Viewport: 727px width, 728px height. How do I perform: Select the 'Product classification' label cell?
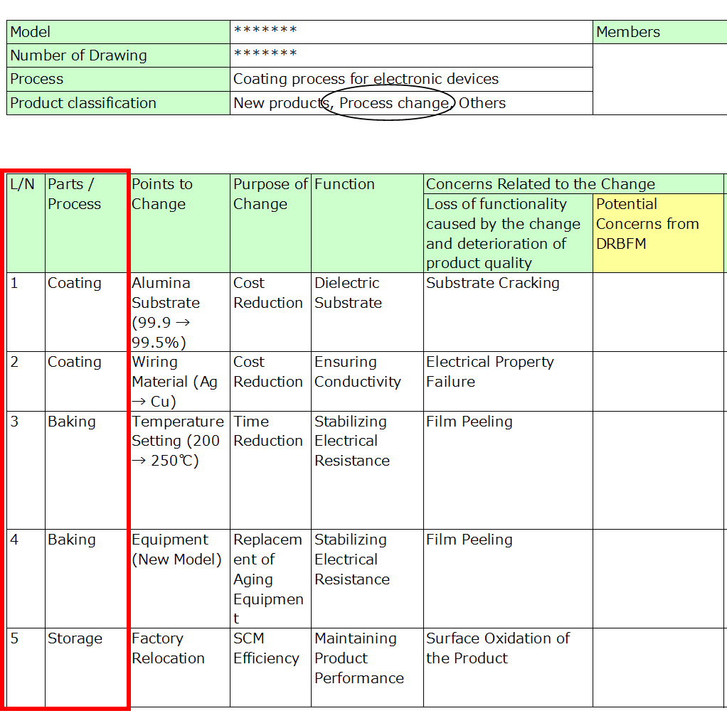click(x=119, y=103)
